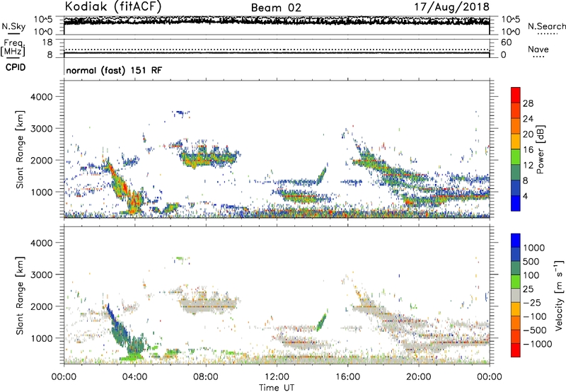
Task: Click the 3000 tick on power panel axis
Action: coord(42,129)
